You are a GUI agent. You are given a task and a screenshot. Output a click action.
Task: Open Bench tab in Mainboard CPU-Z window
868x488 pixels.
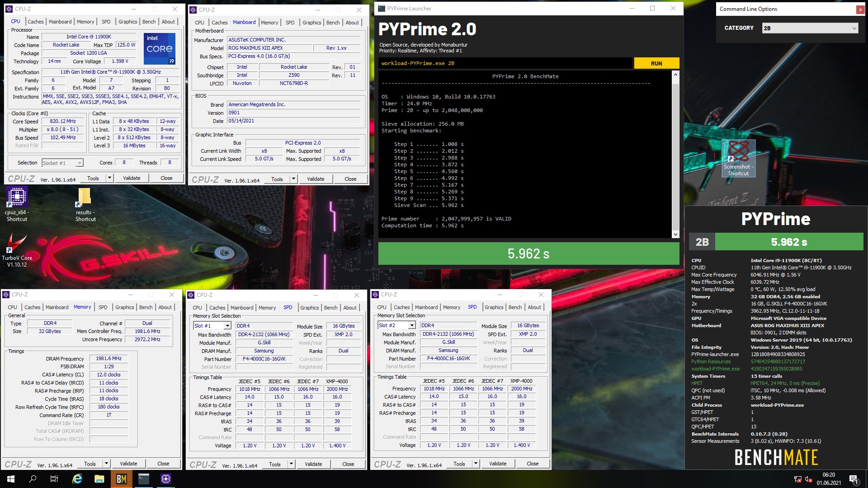click(333, 23)
